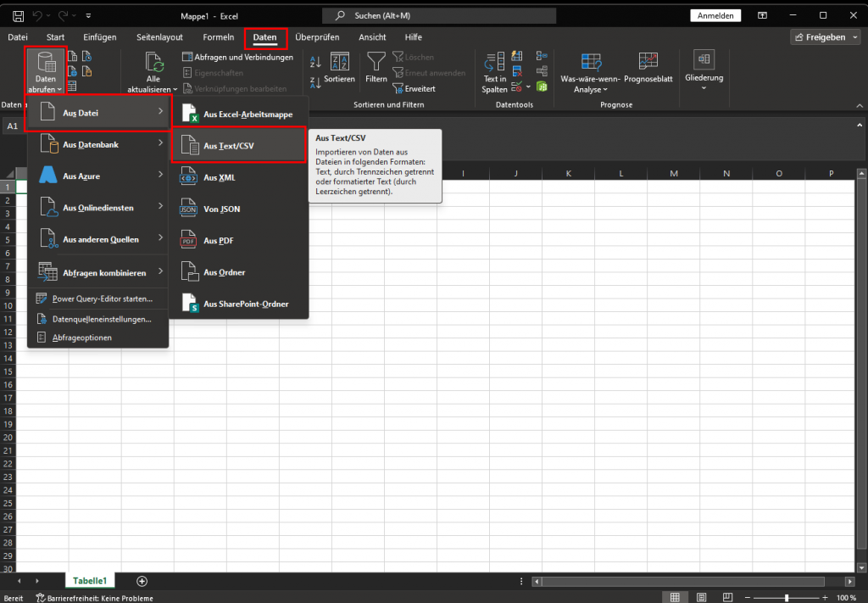This screenshot has height=603, width=868.
Task: Choose Von JSON from submenu
Action: [238, 209]
